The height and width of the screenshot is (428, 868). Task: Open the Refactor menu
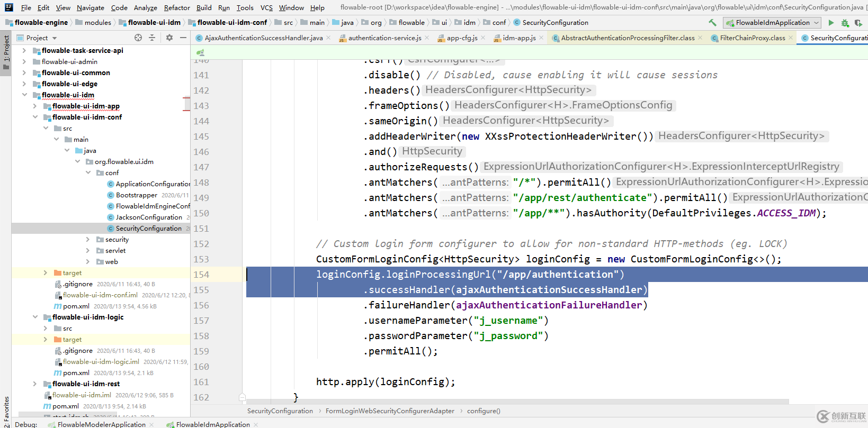tap(177, 7)
